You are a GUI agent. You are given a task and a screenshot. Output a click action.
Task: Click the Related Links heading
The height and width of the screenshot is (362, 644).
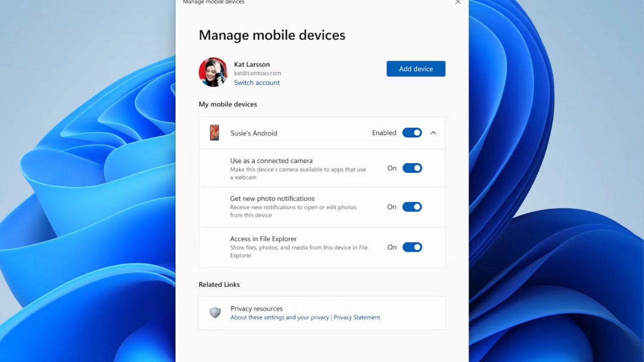pyautogui.click(x=219, y=284)
